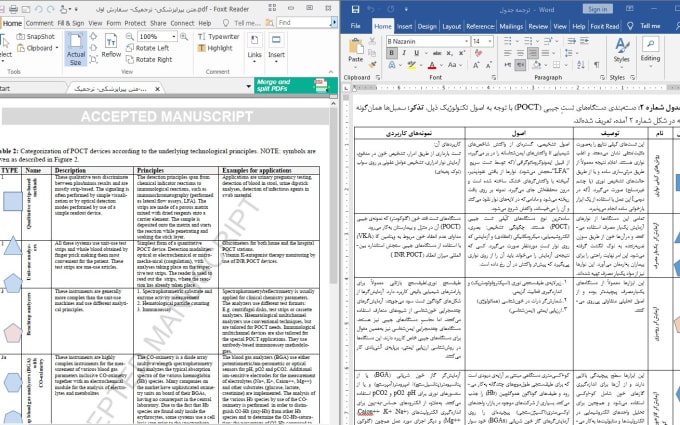Viewport: 680px width, 425px height.
Task: Rotate Right the PDF page
Action: (149, 59)
